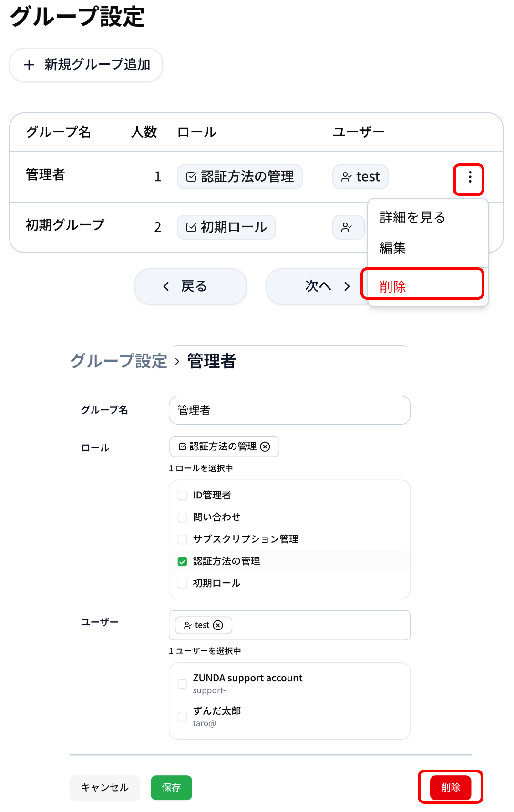Click the グループ設定 breadcrumb link
This screenshot has width=514, height=812.
pos(119,361)
